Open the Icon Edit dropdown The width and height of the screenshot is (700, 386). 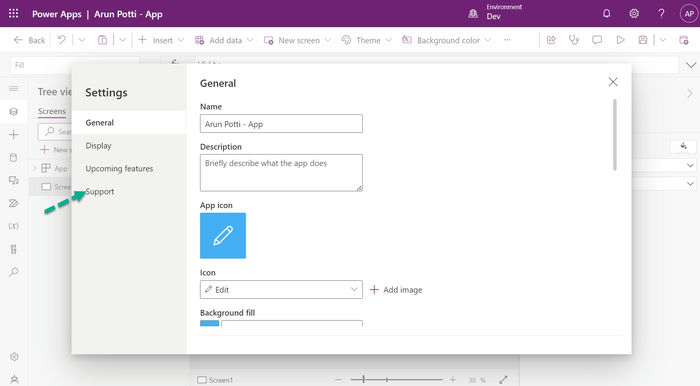pyautogui.click(x=281, y=290)
